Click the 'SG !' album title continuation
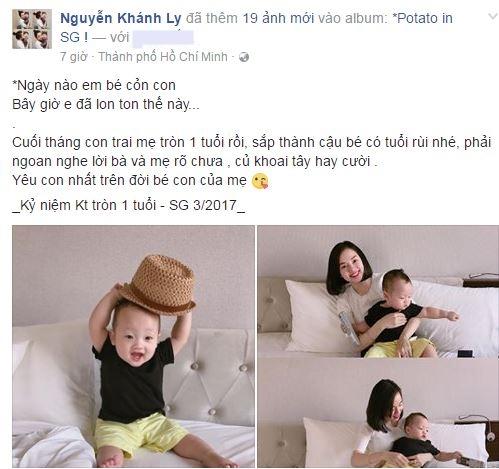499x469 pixels. [x=74, y=37]
